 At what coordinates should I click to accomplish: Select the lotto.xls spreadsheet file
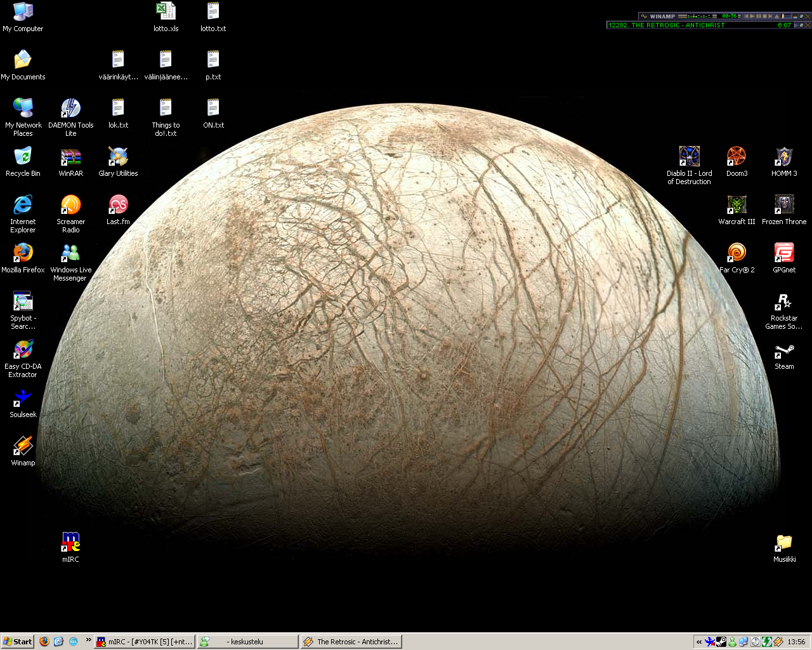click(166, 12)
